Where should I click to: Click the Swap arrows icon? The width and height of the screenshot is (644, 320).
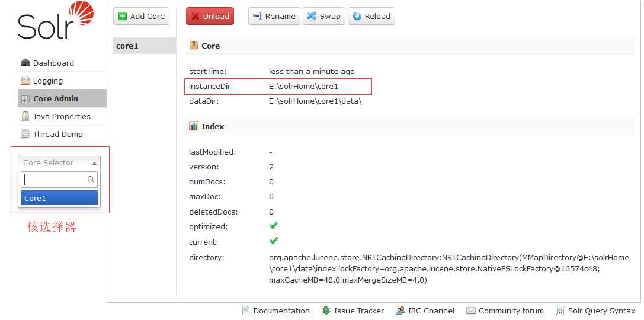coord(312,17)
